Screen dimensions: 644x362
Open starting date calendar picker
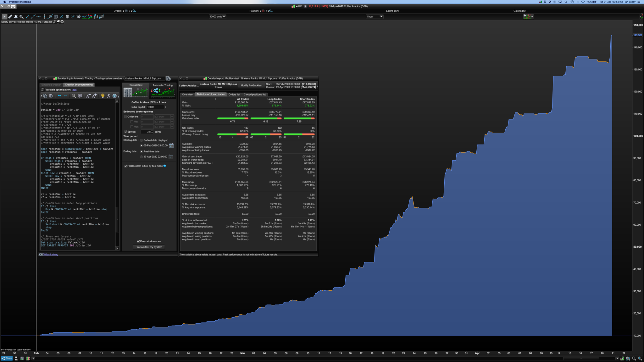point(171,145)
